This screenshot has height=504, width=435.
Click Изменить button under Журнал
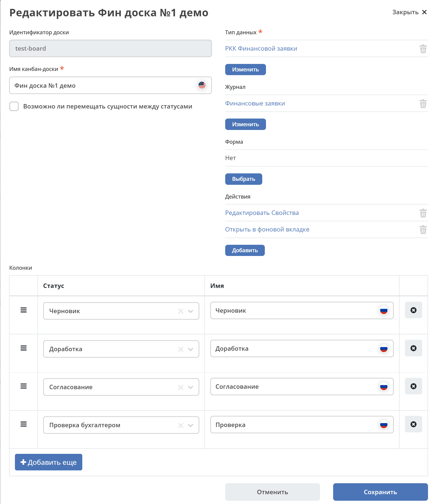click(245, 124)
